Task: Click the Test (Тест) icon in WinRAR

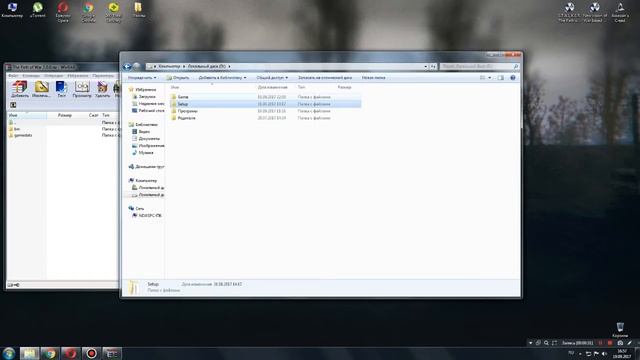Action: pos(61,89)
